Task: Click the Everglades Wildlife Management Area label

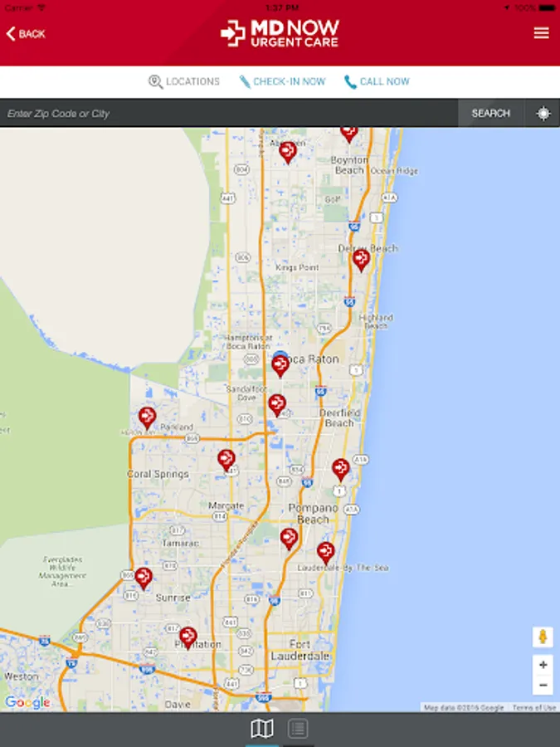Action: coord(62,571)
